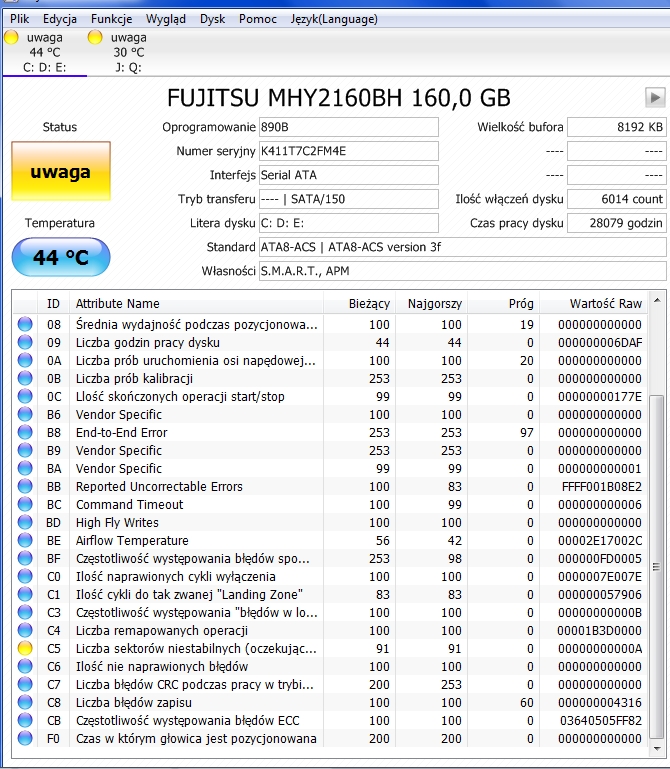670x769 pixels.
Task: Select the J: Q: disk tab
Action: click(129, 52)
